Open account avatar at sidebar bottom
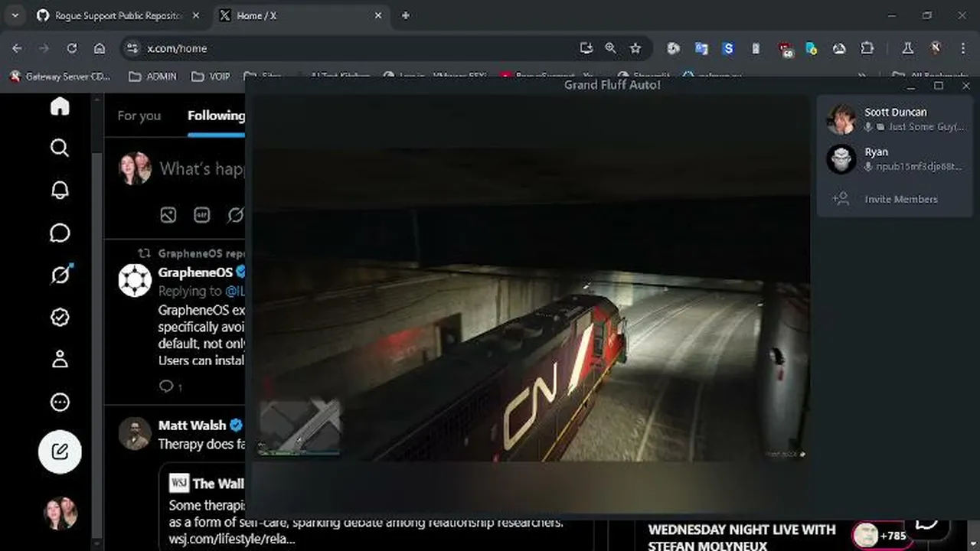The height and width of the screenshot is (551, 980). pyautogui.click(x=60, y=513)
